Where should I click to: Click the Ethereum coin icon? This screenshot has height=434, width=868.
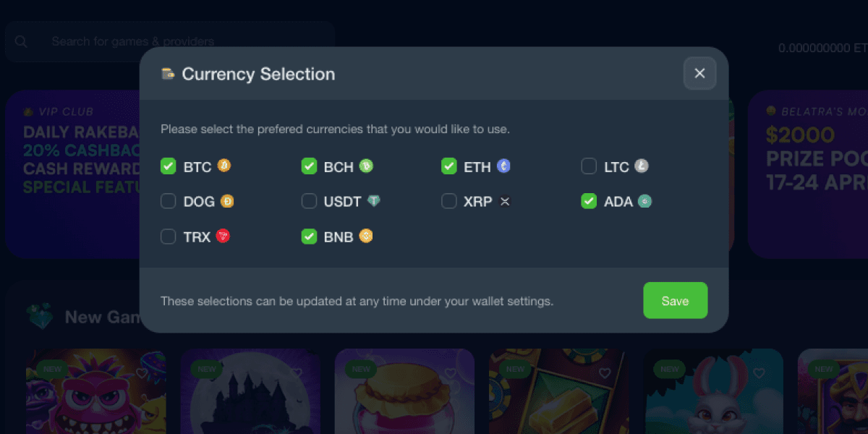tap(503, 166)
